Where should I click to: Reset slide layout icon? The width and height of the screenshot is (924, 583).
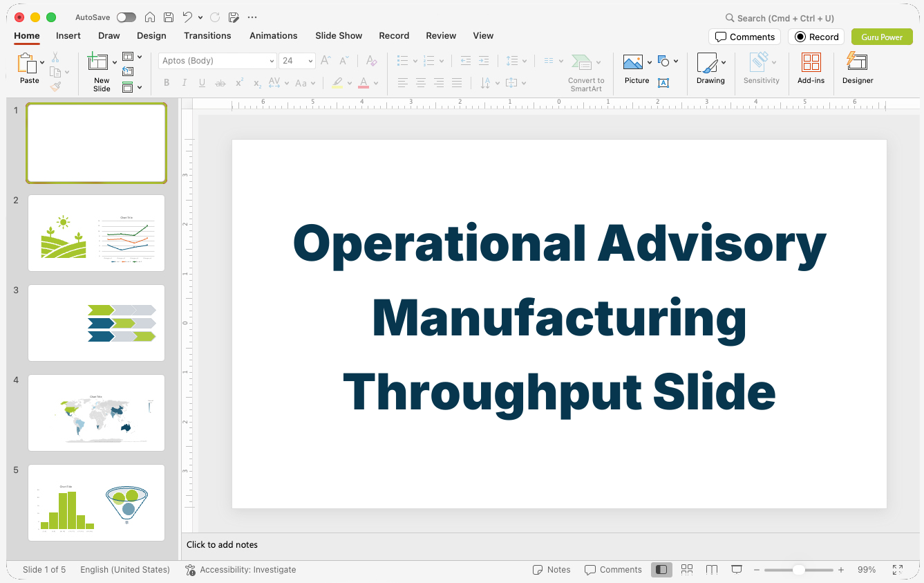128,71
